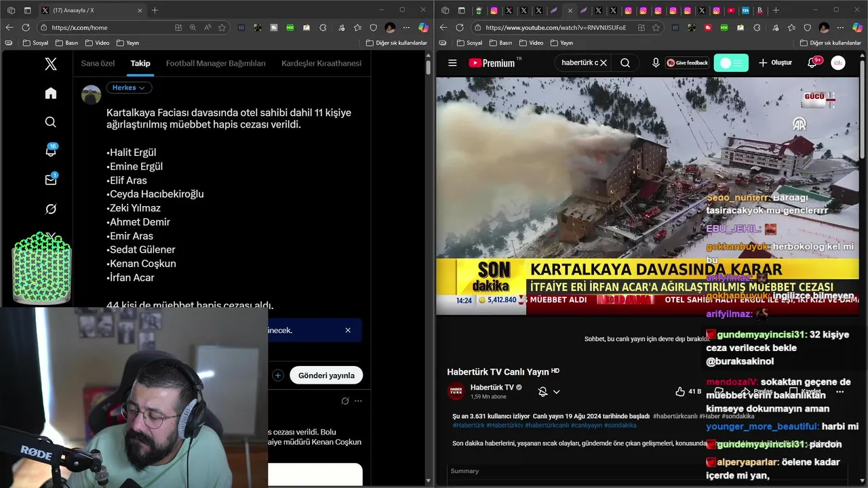Switch to Sana özel tab on X
This screenshot has height=488, width=868.
pos(98,63)
